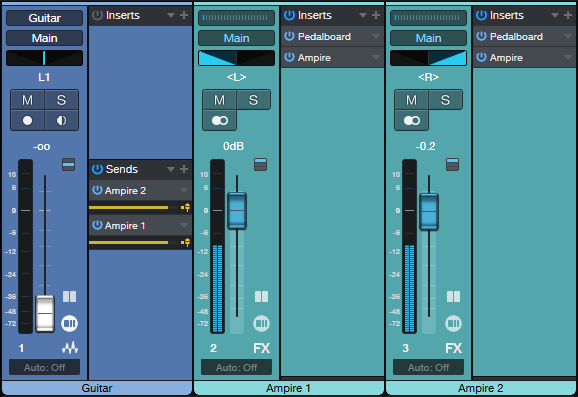Click the Ampire 2 FX channel icon
Image resolution: width=578 pixels, height=397 pixels.
454,348
